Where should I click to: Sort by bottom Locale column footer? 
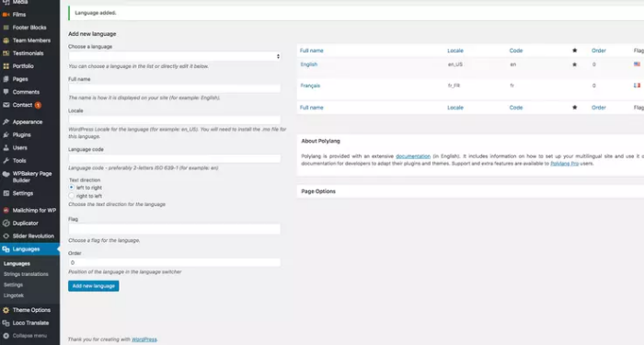pos(455,108)
